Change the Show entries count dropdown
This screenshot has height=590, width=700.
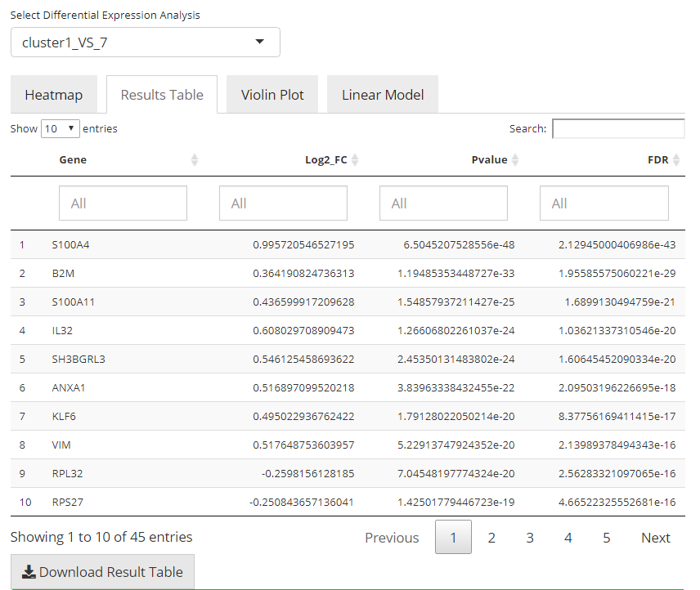(x=60, y=128)
